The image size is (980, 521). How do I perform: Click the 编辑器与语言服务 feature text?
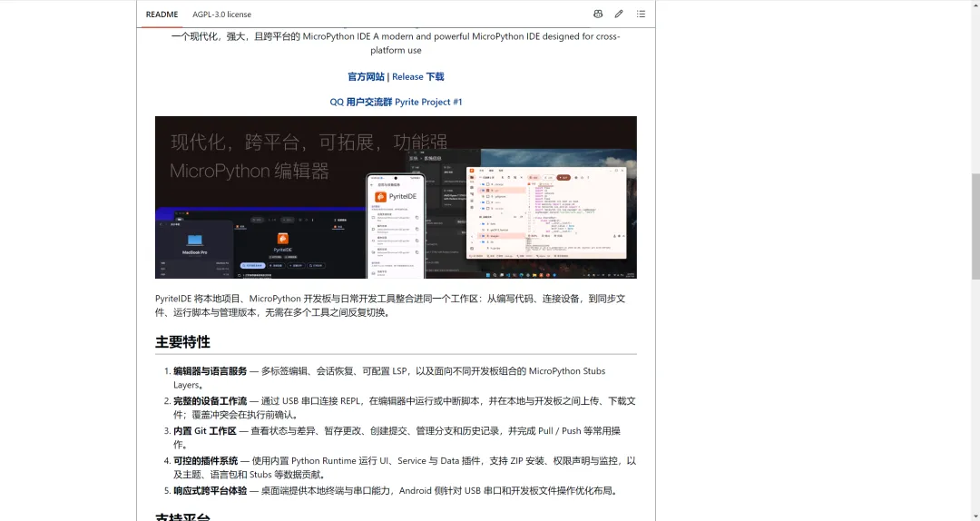[210, 371]
